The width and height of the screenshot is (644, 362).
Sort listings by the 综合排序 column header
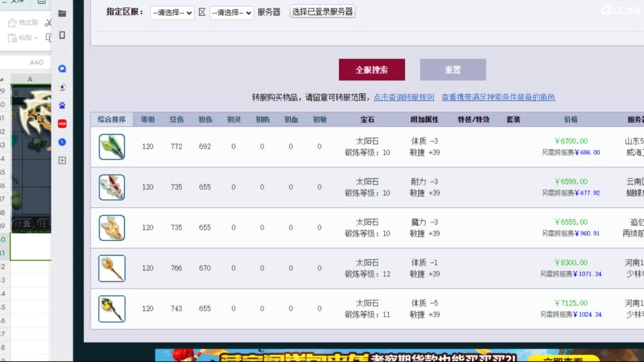tap(112, 119)
